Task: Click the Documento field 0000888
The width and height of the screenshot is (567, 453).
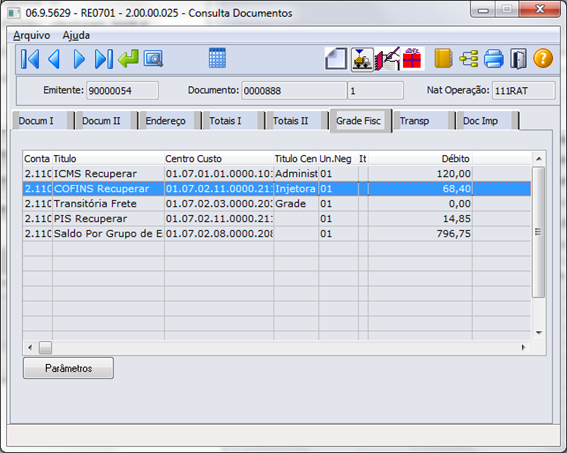Action: 294,90
